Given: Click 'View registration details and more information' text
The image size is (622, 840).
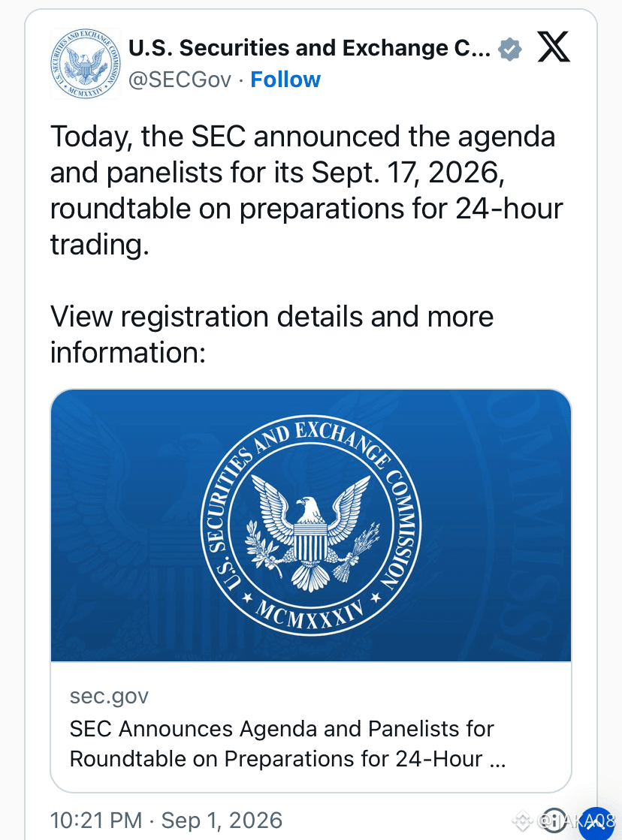Looking at the screenshot, I should 272,334.
